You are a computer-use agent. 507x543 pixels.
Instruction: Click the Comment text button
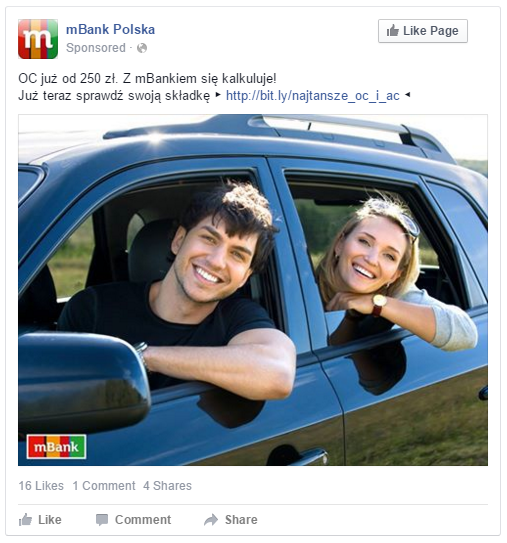coord(143,520)
